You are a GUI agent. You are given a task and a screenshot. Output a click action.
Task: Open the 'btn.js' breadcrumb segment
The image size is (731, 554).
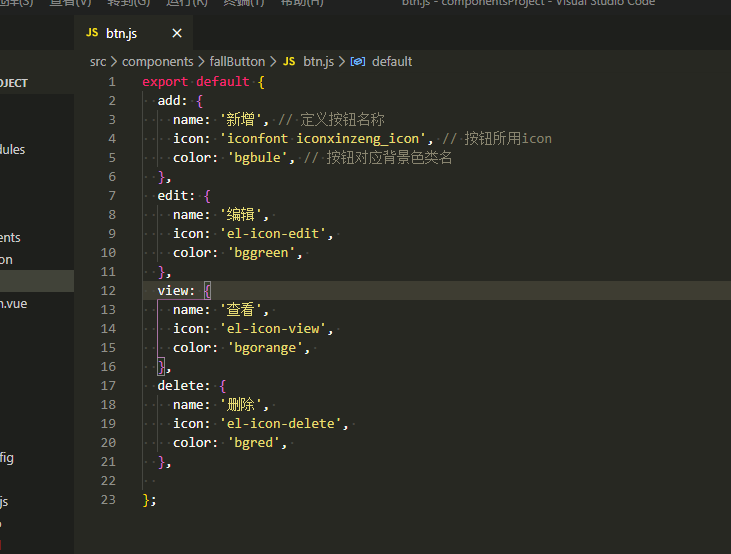click(x=318, y=62)
